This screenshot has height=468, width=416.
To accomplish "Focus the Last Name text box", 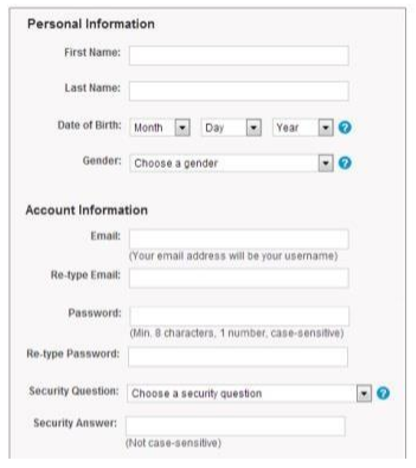I will coord(239,91).
